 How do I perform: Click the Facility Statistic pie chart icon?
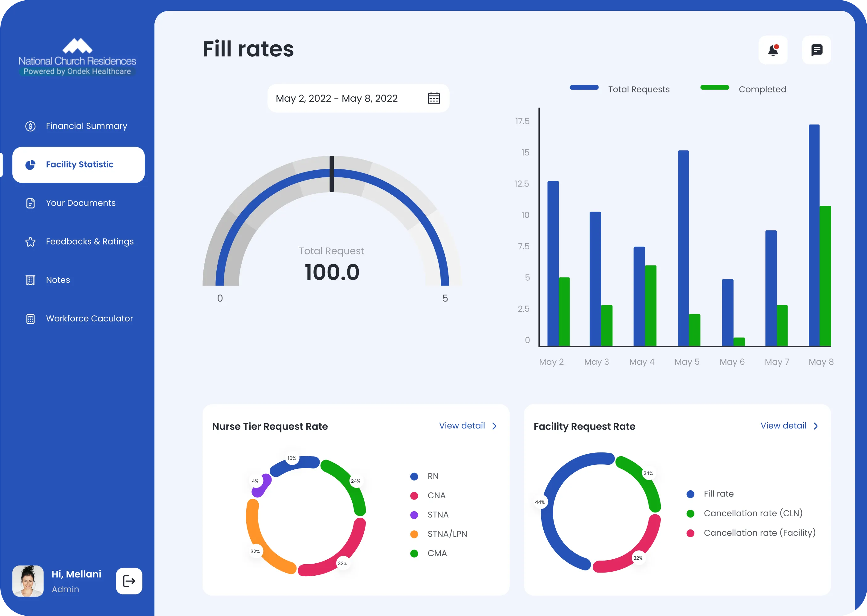pos(31,164)
